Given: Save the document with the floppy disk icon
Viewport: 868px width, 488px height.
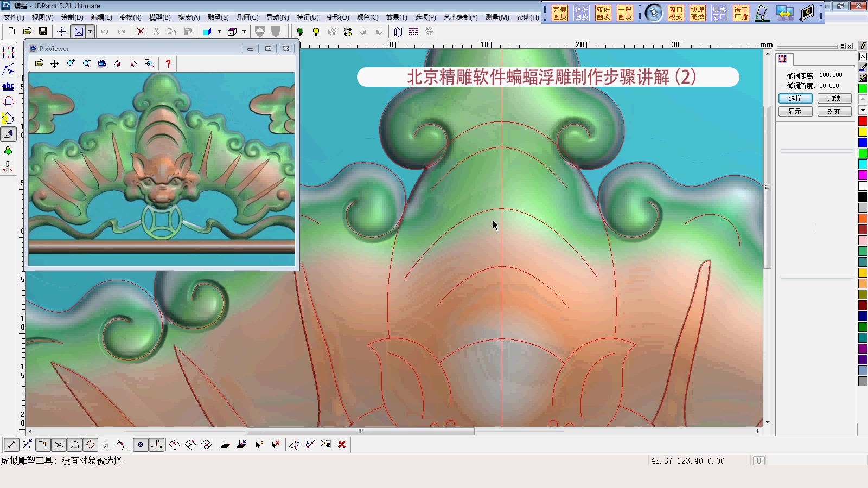Looking at the screenshot, I should pos(43,32).
